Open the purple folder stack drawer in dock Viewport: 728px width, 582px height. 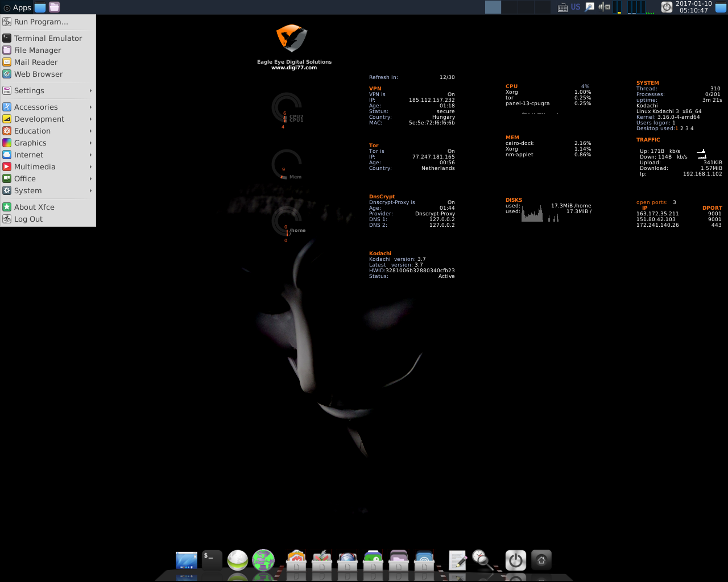pos(399,560)
